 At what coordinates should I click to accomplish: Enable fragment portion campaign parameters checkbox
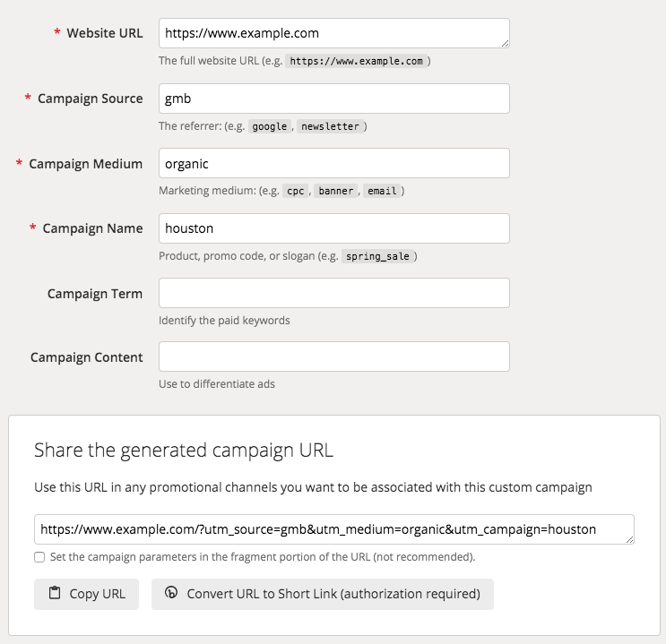point(39,557)
